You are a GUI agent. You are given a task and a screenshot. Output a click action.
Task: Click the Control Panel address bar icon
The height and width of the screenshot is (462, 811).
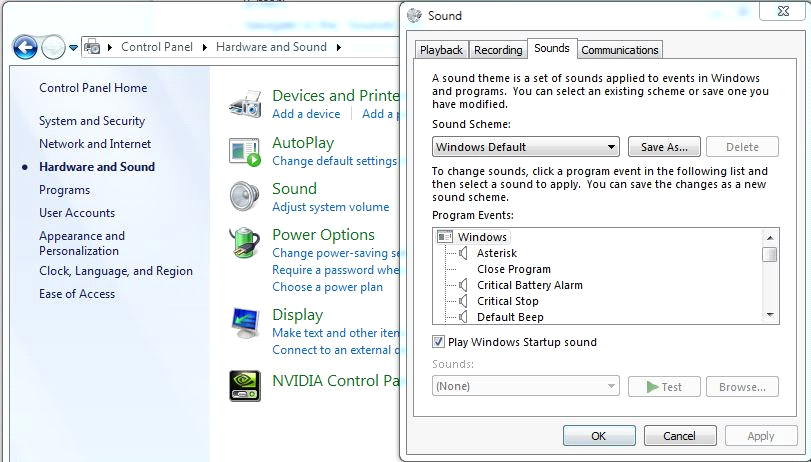[92, 47]
